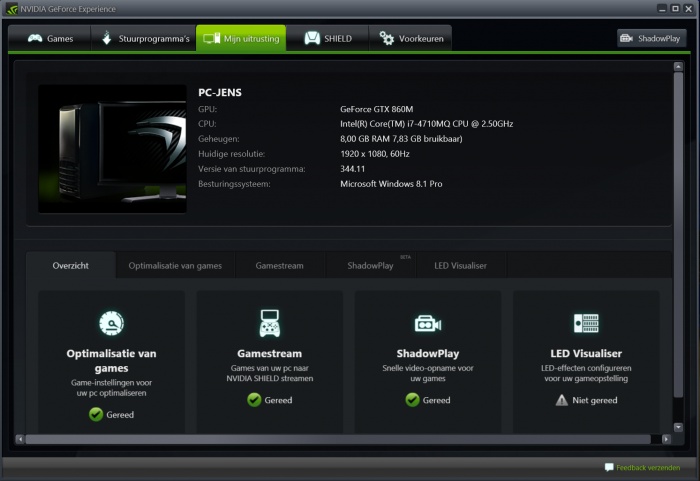700x481 pixels.
Task: Click the Optimalisatie van games gauge icon
Action: coord(111,323)
